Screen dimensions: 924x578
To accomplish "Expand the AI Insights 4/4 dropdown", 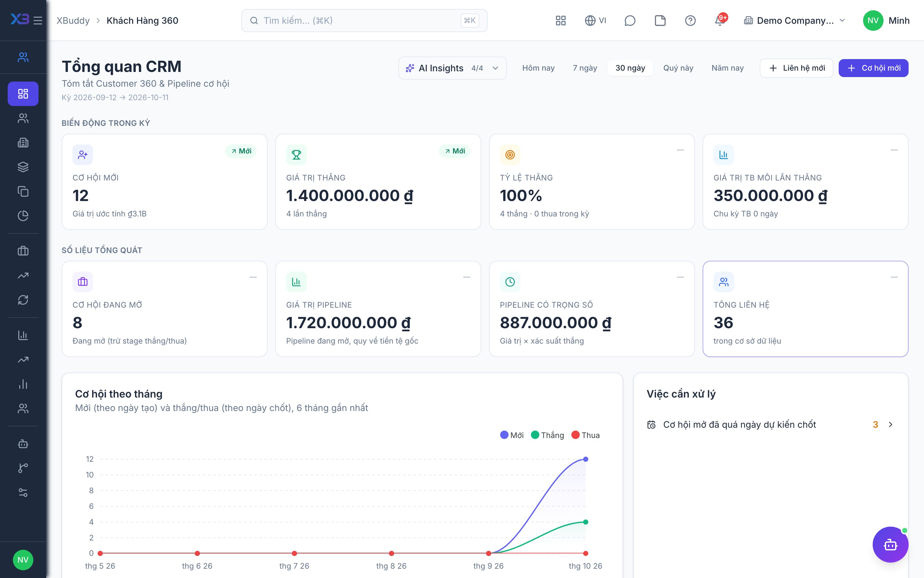I will [x=452, y=68].
